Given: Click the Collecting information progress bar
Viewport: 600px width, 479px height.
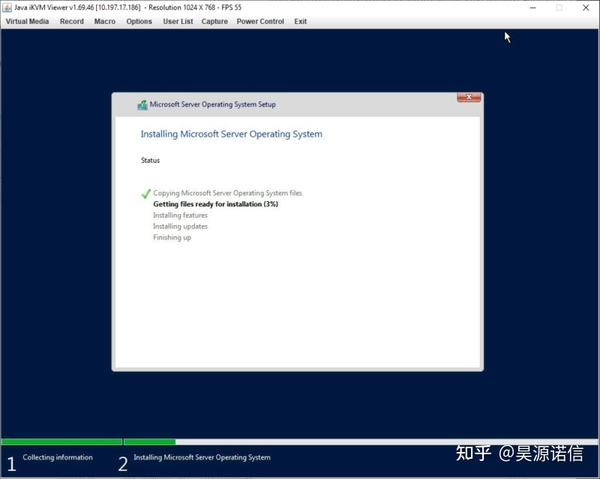Looking at the screenshot, I should coord(62,442).
